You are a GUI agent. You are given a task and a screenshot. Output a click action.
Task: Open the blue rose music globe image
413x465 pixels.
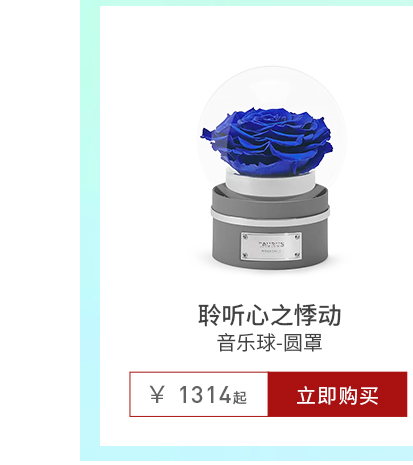tap(271, 168)
